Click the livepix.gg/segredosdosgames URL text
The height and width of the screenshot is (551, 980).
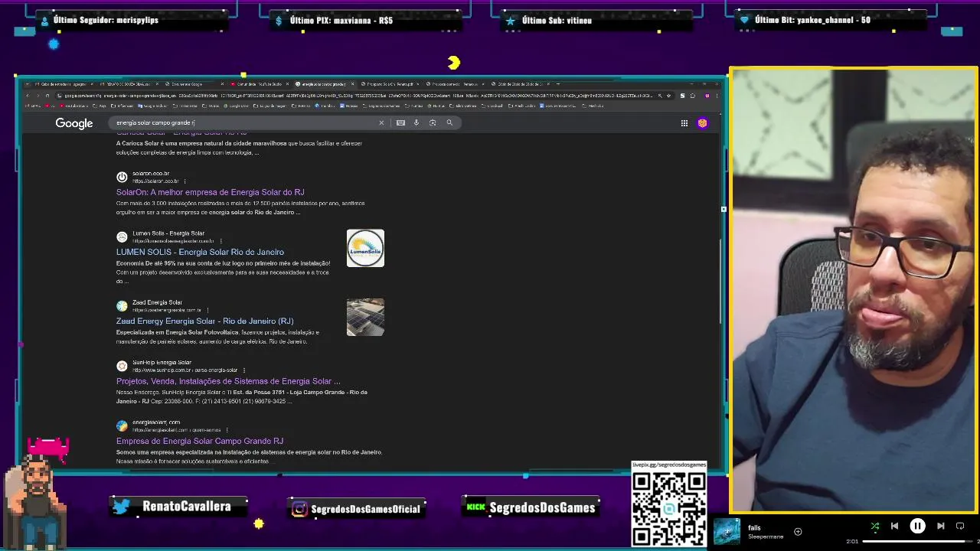[669, 465]
